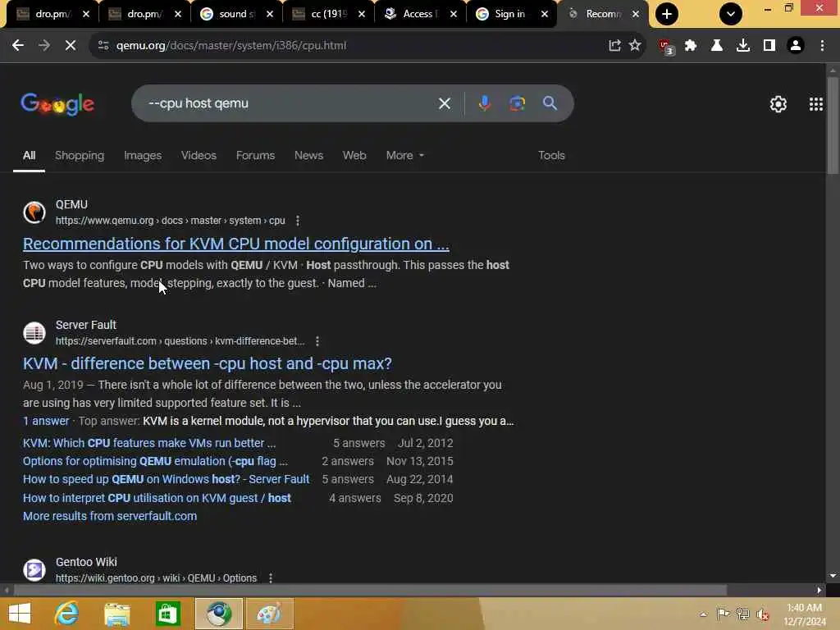Open 'KVM: Which CPU features' link

coord(149,443)
